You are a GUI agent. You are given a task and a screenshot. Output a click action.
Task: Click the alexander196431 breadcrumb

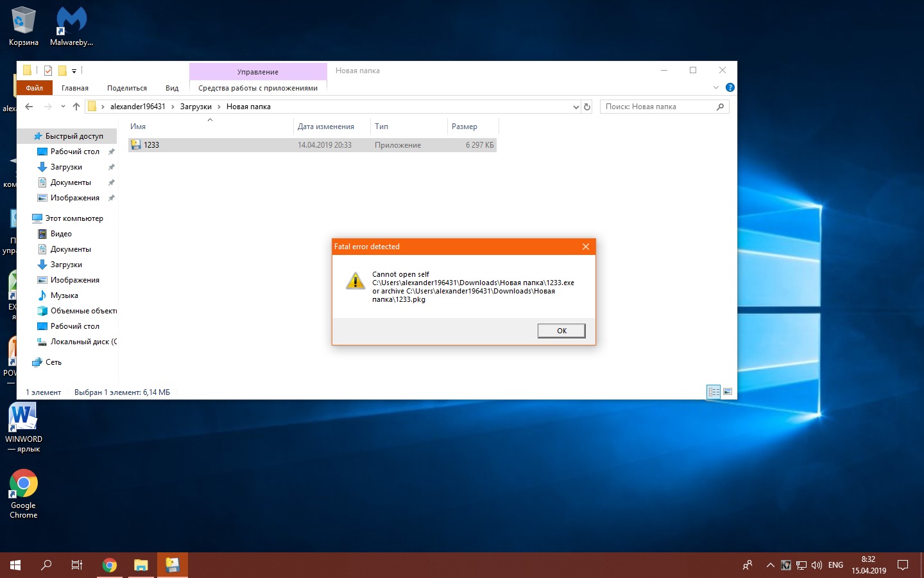[138, 107]
